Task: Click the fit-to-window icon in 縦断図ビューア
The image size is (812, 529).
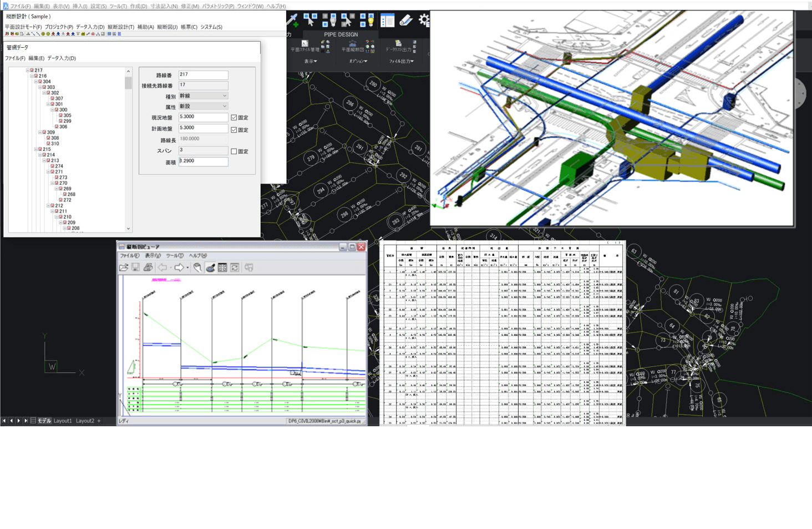Action: coord(222,268)
